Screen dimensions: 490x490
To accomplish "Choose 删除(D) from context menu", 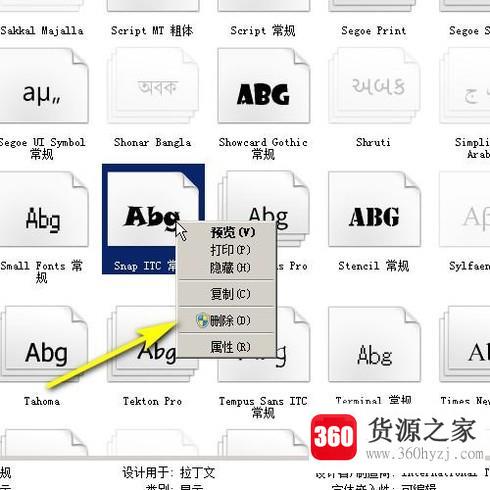I will click(x=227, y=321).
